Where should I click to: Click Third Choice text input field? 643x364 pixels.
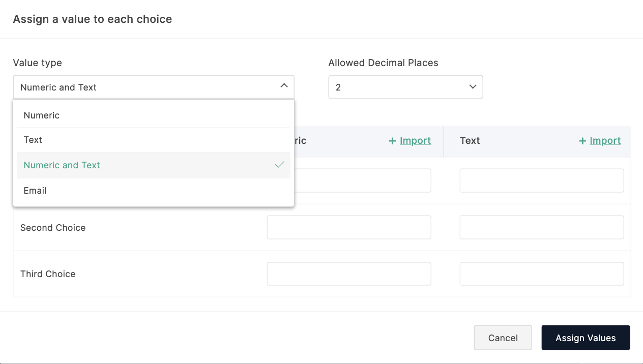tap(541, 274)
